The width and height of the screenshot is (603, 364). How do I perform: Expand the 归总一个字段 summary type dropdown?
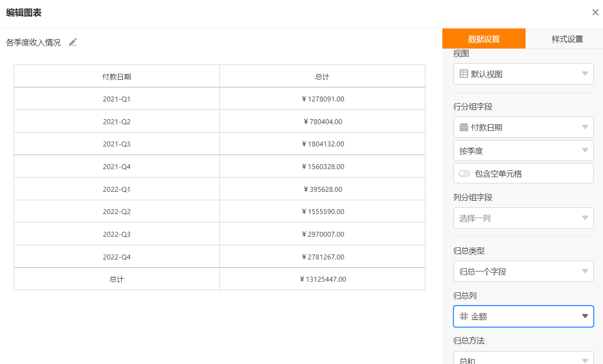point(523,271)
